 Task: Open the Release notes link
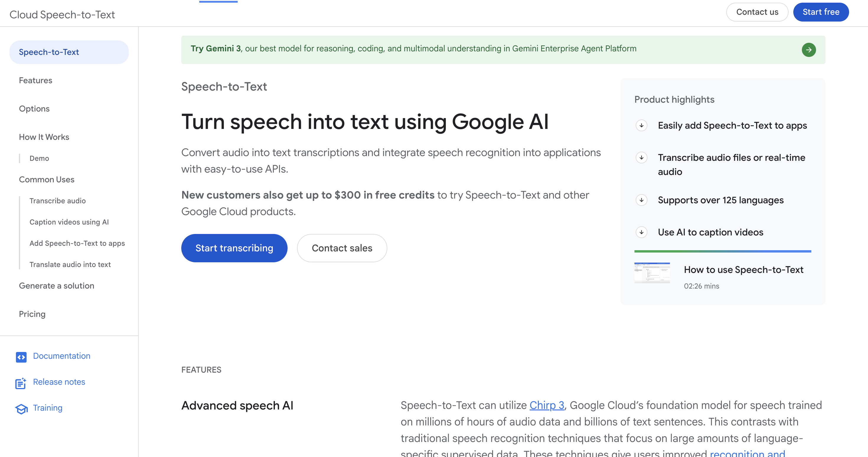[59, 382]
